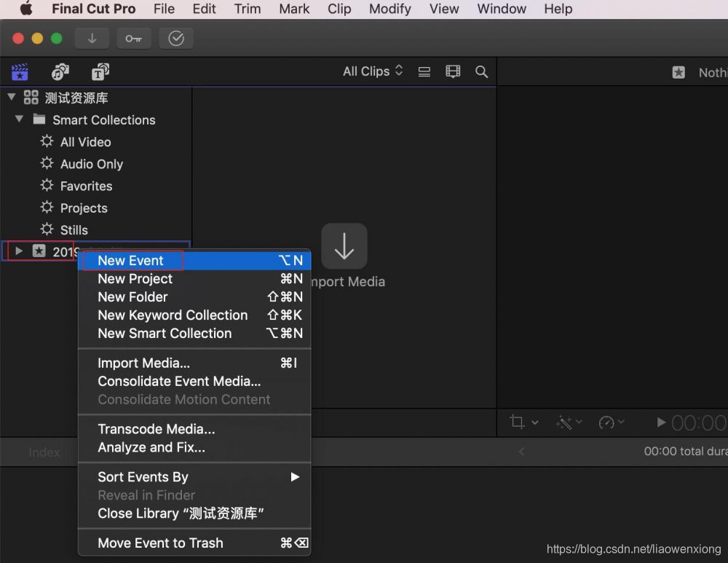Open the Window menu
The width and height of the screenshot is (728, 563).
502,9
